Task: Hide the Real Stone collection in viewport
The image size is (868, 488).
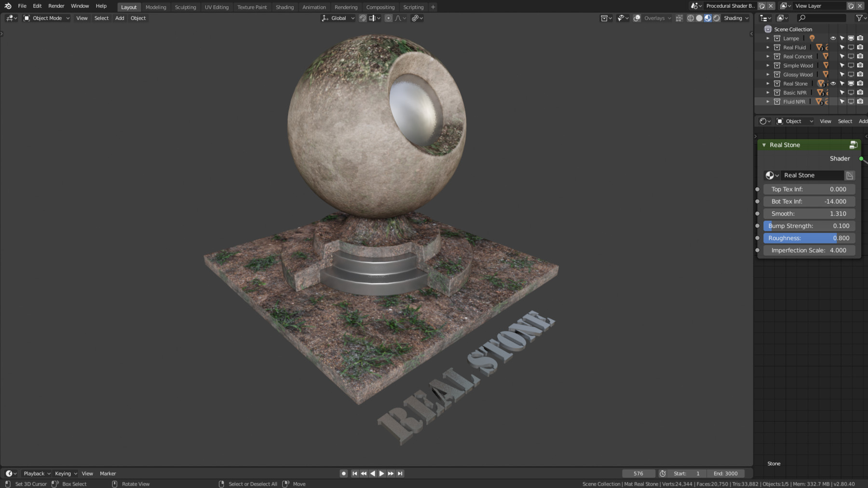Action: (833, 83)
